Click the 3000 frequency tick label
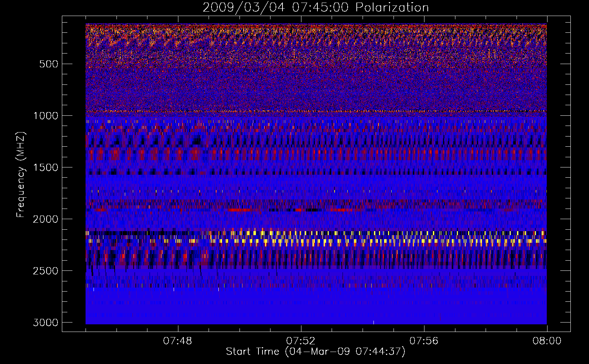Screen dimensions: 589x364 pos(46,323)
